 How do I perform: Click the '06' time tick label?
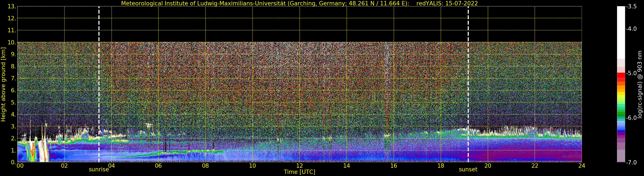(x=158, y=166)
